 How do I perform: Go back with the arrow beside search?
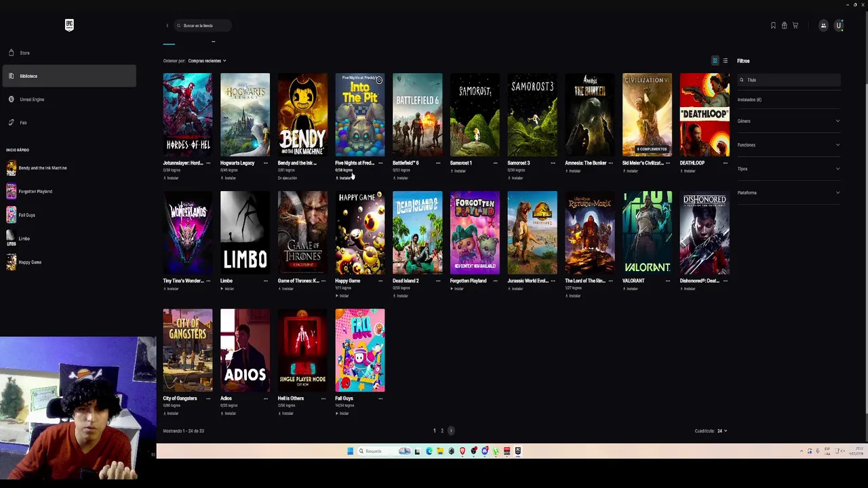(x=167, y=26)
